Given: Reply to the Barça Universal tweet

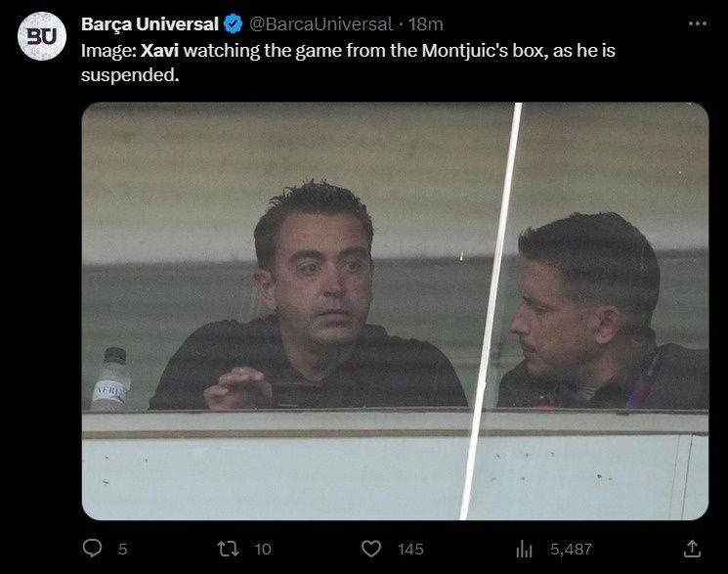Looking at the screenshot, I should click(93, 549).
